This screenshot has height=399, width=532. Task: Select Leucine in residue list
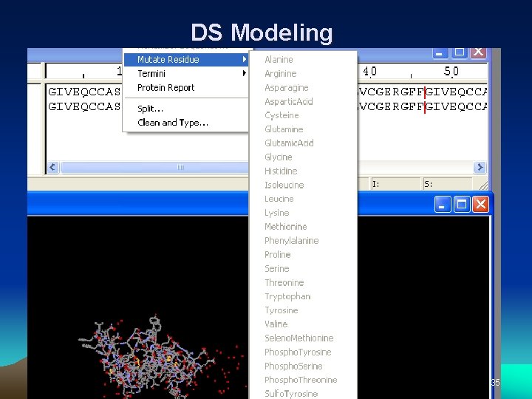(279, 199)
